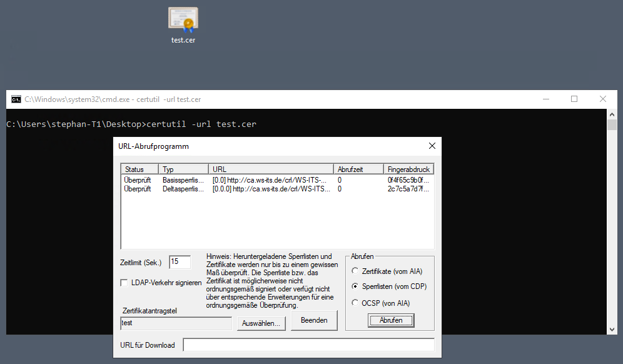Screen dimensions: 623x364
Task: Select the Basissperrliste row in the list
Action: click(x=277, y=180)
